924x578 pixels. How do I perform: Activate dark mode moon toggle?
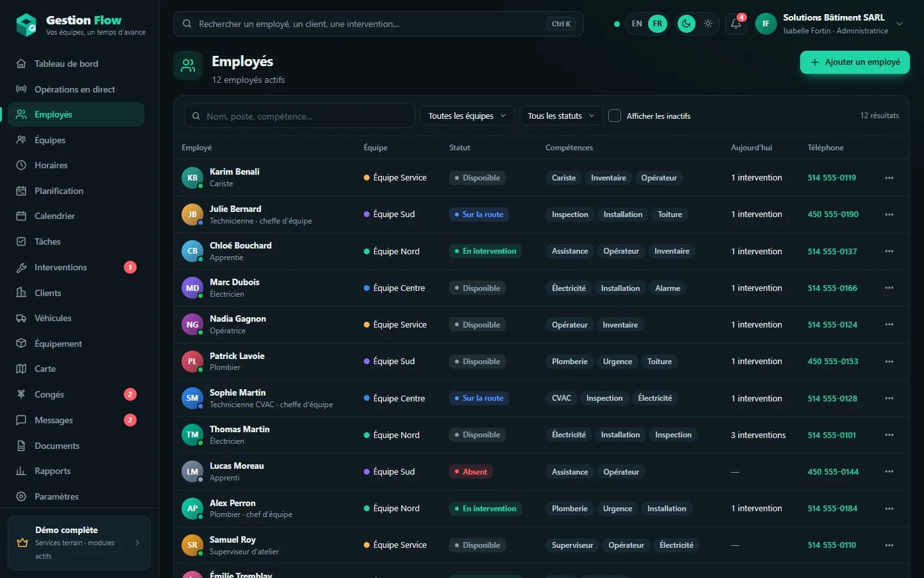click(x=687, y=24)
